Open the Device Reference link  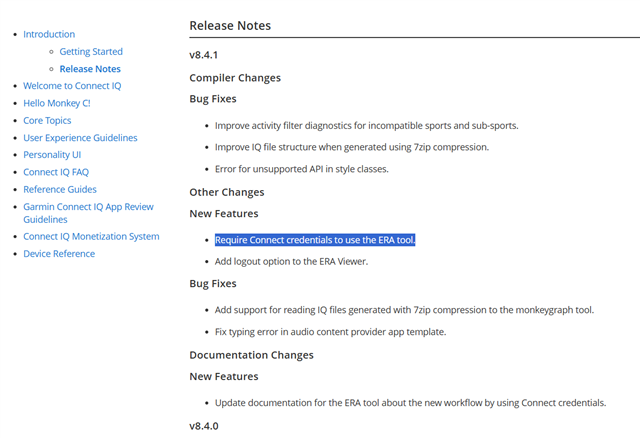[x=59, y=254]
